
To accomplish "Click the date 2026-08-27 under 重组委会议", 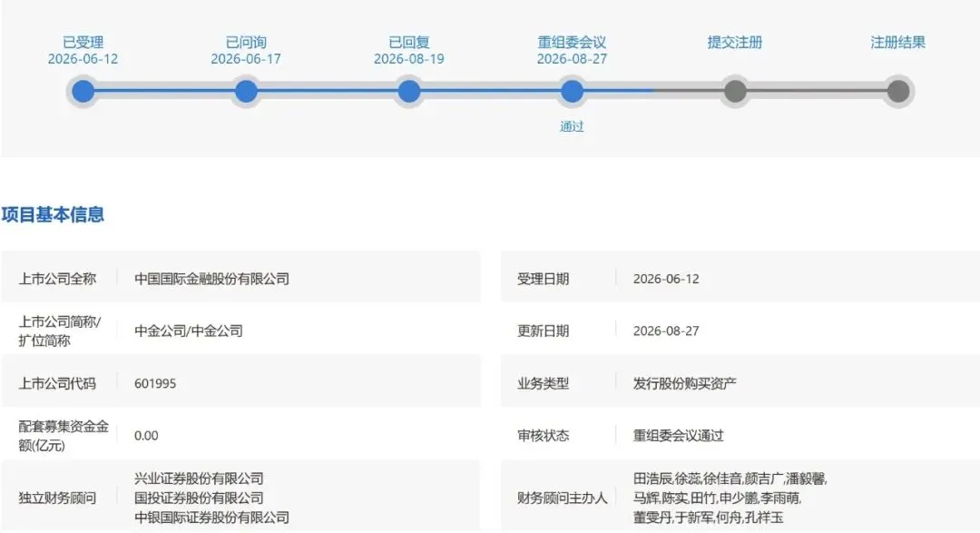I will (572, 59).
